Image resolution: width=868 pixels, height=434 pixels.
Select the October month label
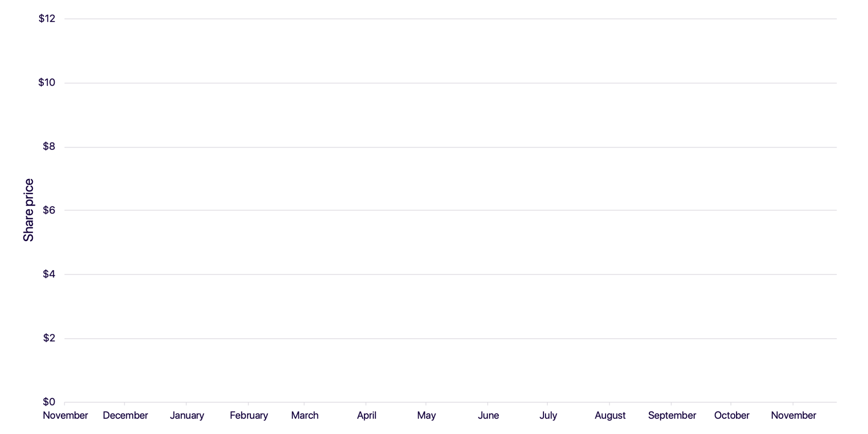(732, 415)
